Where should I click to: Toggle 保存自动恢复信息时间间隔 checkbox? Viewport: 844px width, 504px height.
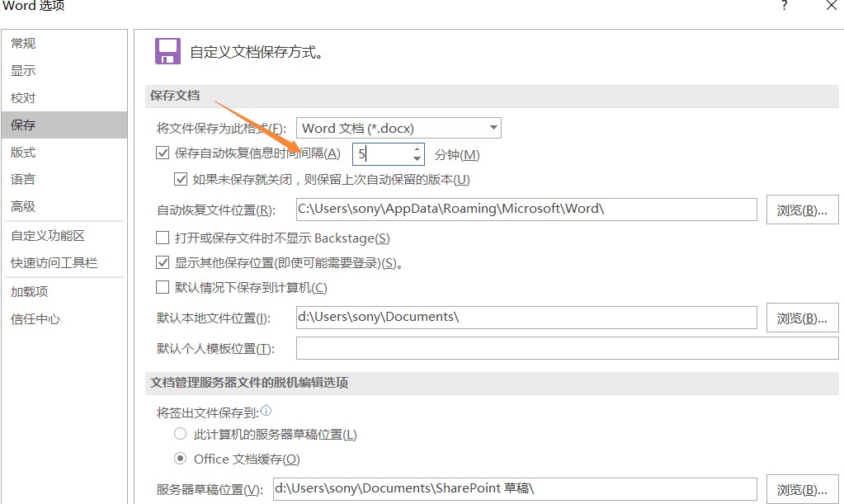[163, 153]
